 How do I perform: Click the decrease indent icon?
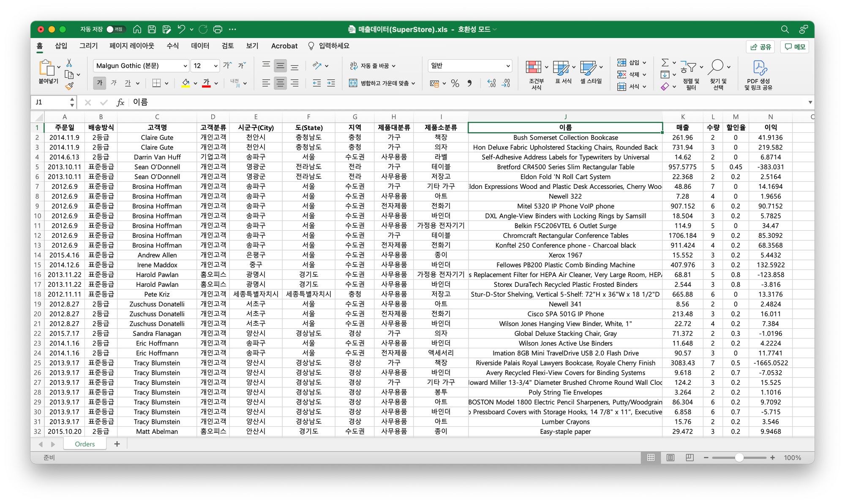(316, 83)
